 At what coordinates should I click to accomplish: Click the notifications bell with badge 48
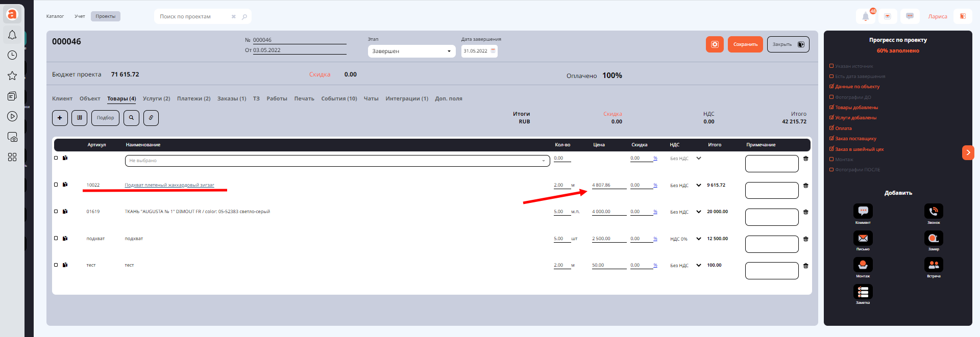click(866, 16)
